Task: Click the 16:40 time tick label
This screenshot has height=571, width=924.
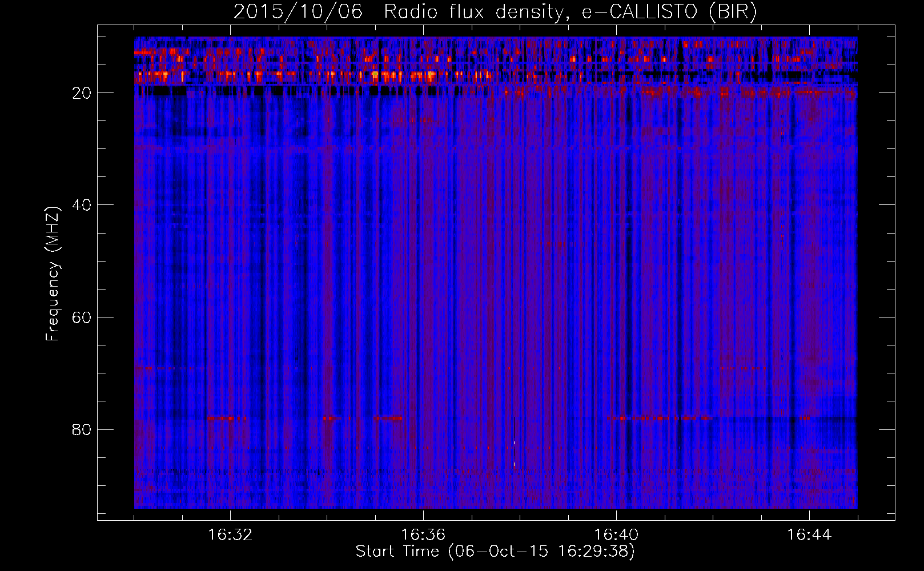Action: point(616,535)
